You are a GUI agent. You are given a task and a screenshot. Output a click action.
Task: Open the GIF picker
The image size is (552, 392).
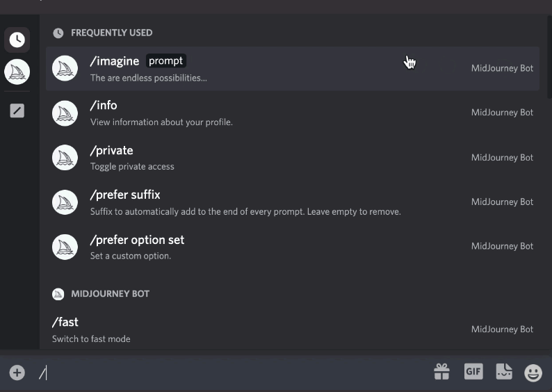pos(473,372)
